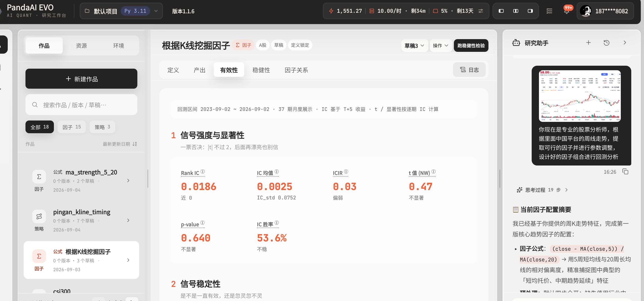Click the Rank IC info icon

pos(203,171)
